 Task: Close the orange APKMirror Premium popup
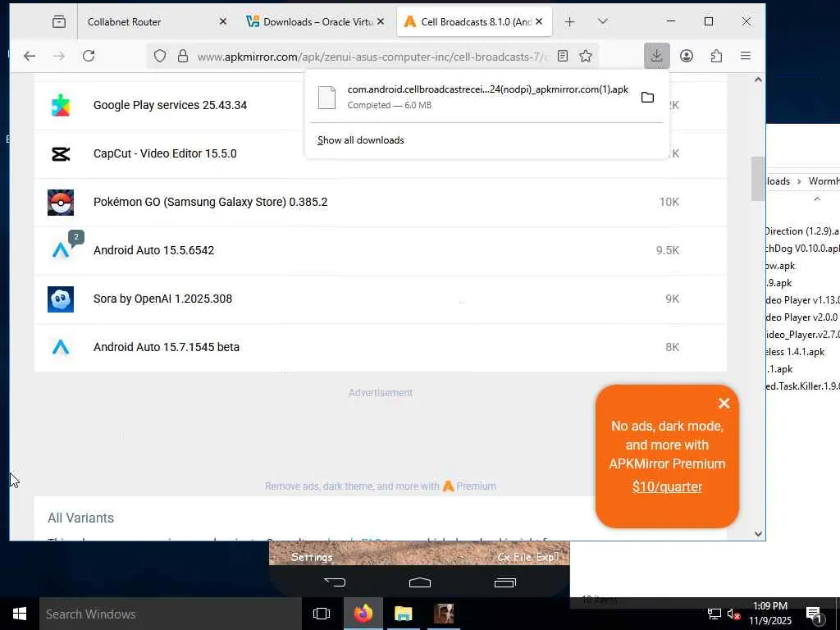tap(724, 403)
